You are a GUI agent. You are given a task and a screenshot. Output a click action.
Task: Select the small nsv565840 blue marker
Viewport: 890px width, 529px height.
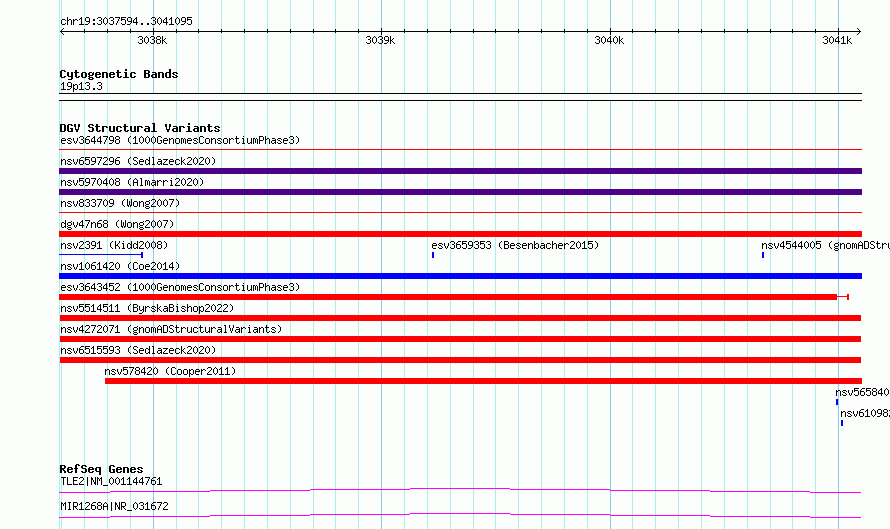click(x=837, y=402)
